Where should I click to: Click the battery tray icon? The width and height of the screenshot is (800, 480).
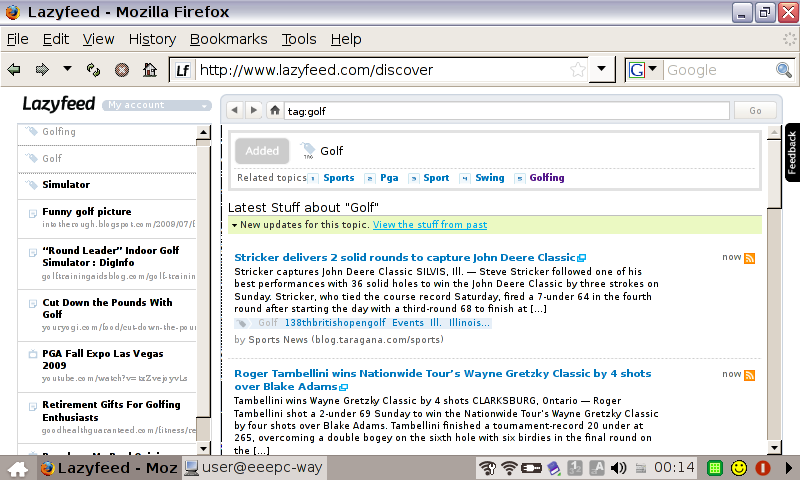(x=531, y=468)
